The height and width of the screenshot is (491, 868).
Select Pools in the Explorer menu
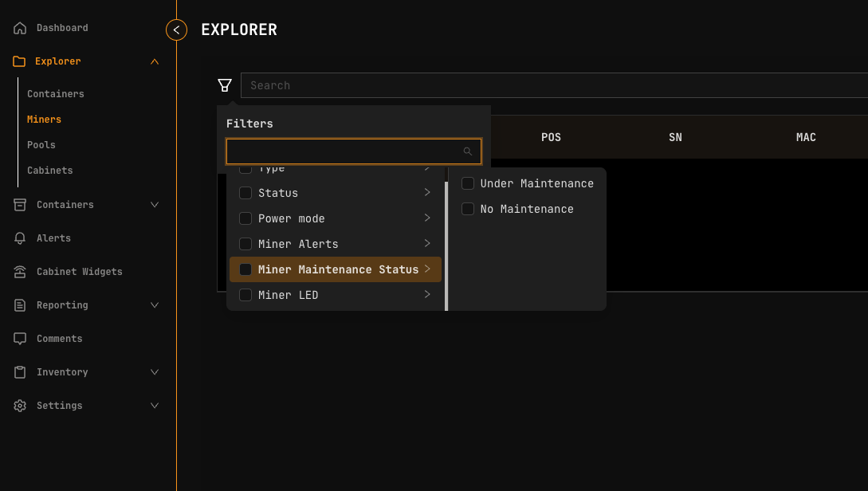[41, 144]
